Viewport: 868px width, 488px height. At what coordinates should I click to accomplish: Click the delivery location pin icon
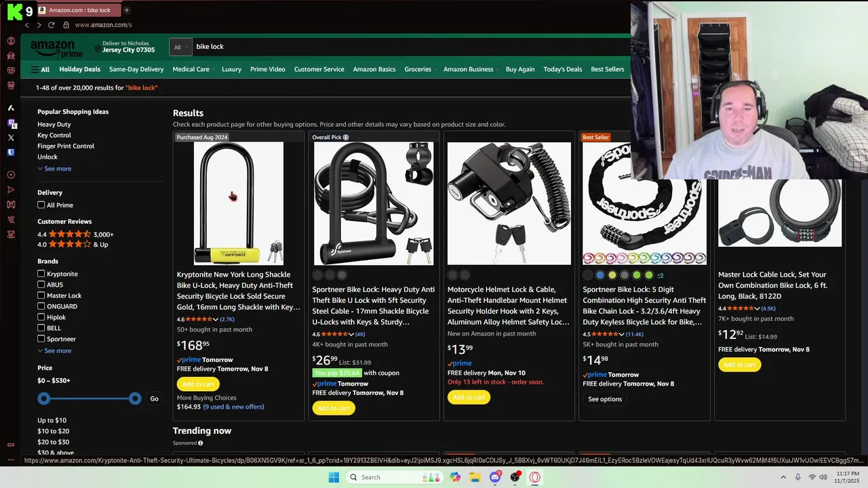(x=98, y=49)
